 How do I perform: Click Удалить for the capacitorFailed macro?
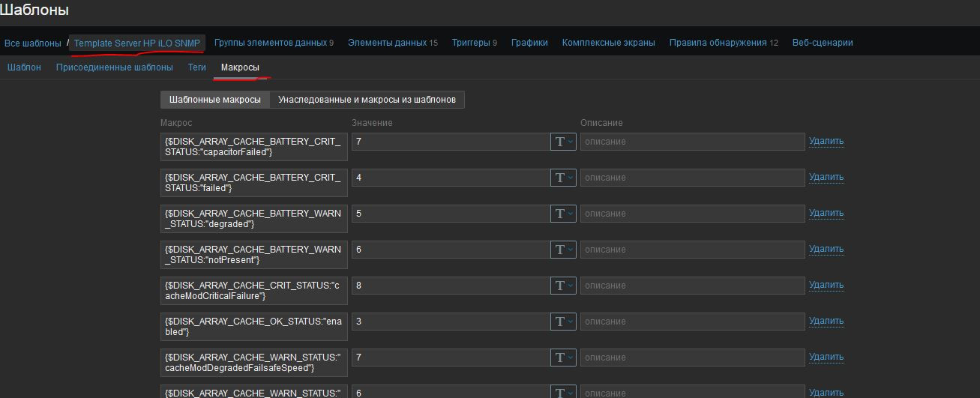(x=826, y=141)
